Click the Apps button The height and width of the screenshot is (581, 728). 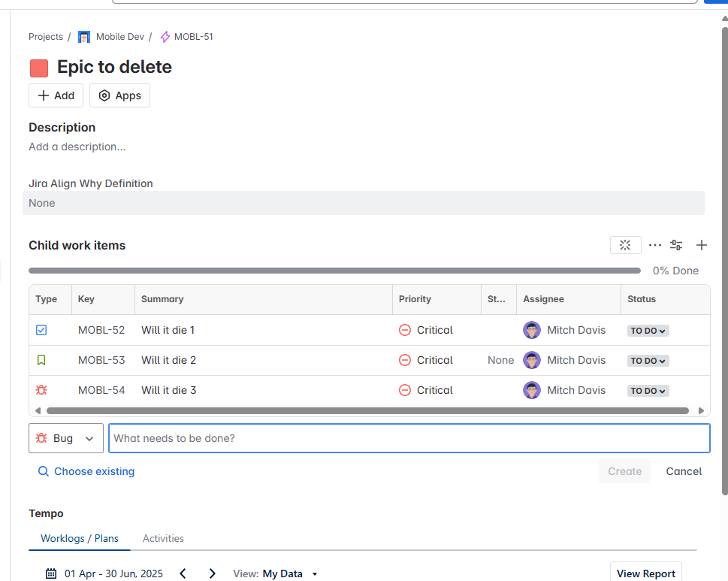click(x=119, y=95)
